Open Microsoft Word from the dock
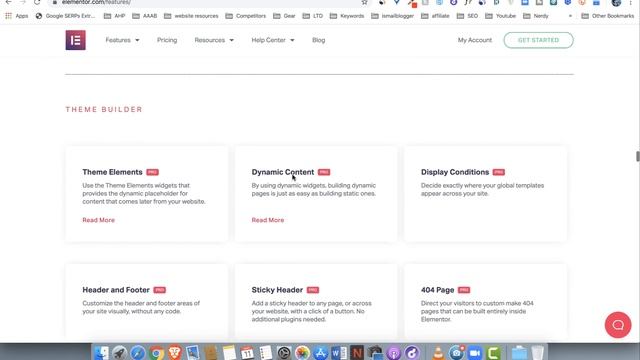The height and width of the screenshot is (360, 640). click(339, 352)
